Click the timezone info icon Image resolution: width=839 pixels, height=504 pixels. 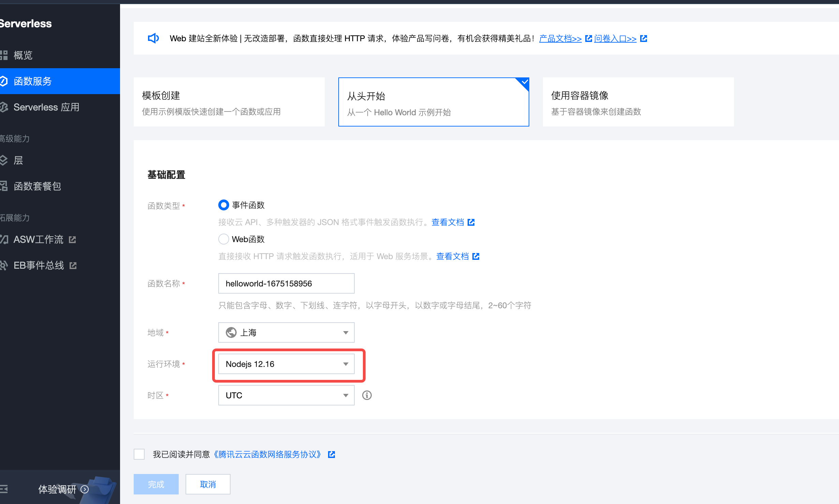coord(367,395)
